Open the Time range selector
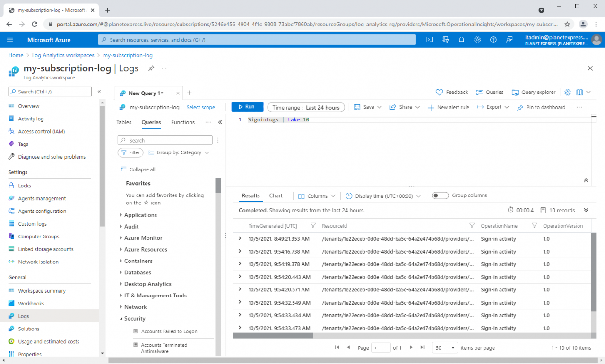605x364 pixels. coord(306,108)
